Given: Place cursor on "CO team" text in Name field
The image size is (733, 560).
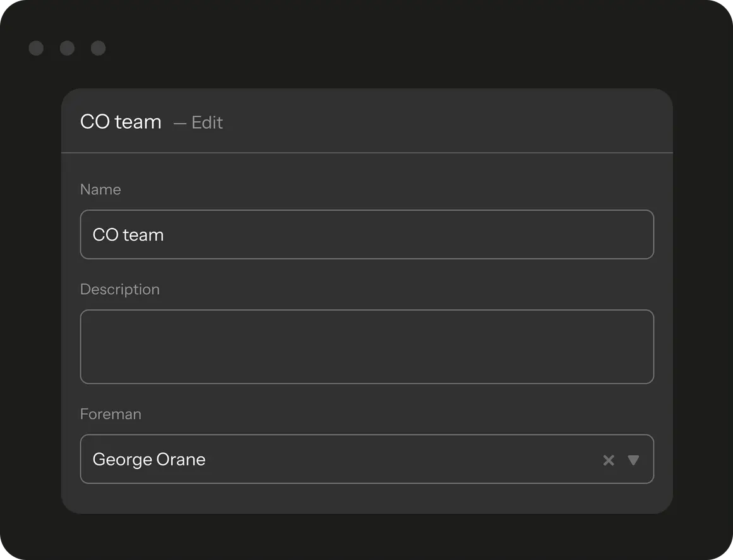Looking at the screenshot, I should 128,235.
